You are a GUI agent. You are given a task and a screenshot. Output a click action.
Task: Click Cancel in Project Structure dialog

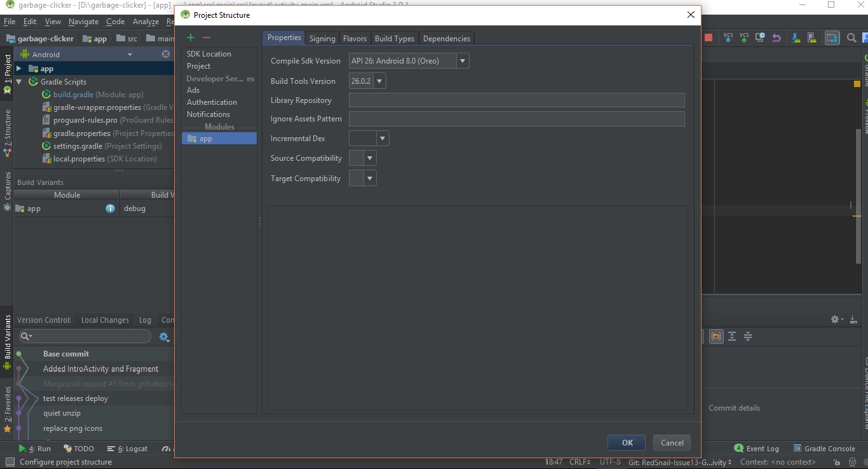click(672, 443)
